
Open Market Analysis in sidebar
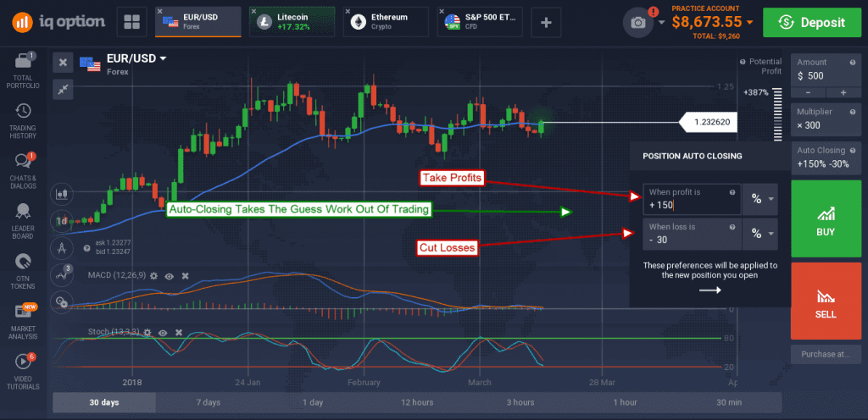coord(24,322)
